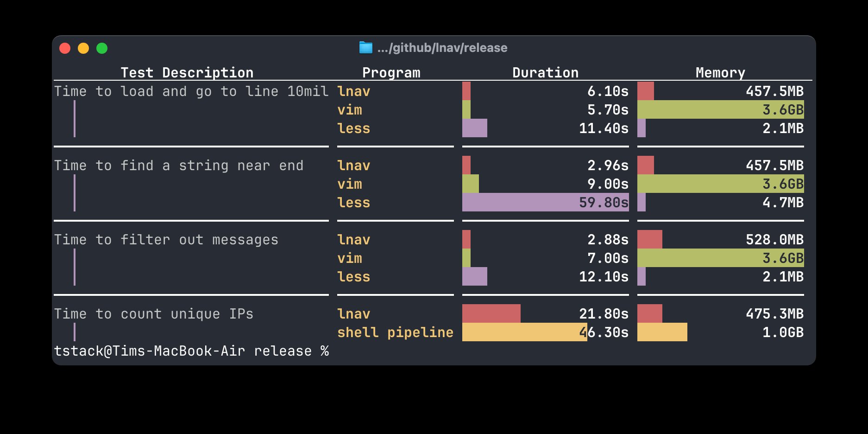Viewport: 868px width, 434px height.
Task: Click the orange 1.0GB shell pipeline memory bar
Action: point(662,332)
